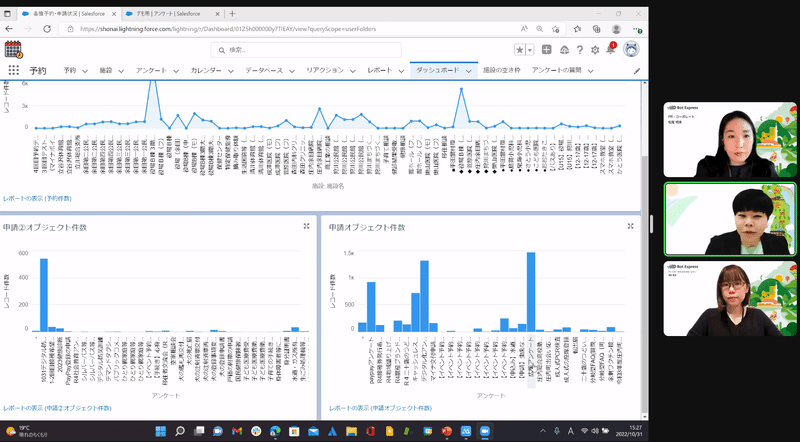Open the browser Collections icon
The height and width of the screenshot is (442, 800).
[x=596, y=29]
